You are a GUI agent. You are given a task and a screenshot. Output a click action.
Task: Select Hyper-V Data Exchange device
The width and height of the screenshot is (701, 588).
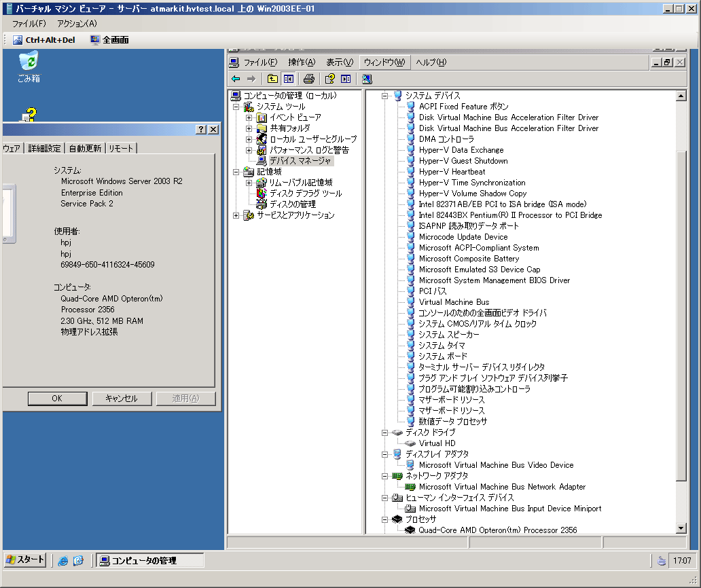(461, 150)
